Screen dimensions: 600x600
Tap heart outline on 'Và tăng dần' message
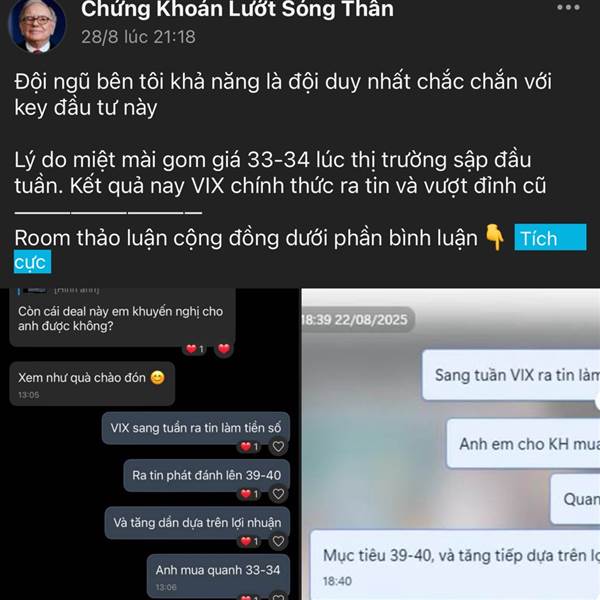coord(278,541)
